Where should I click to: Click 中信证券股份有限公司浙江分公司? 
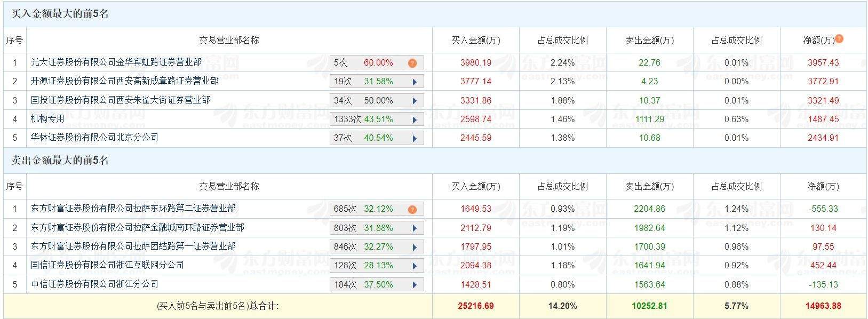94,284
